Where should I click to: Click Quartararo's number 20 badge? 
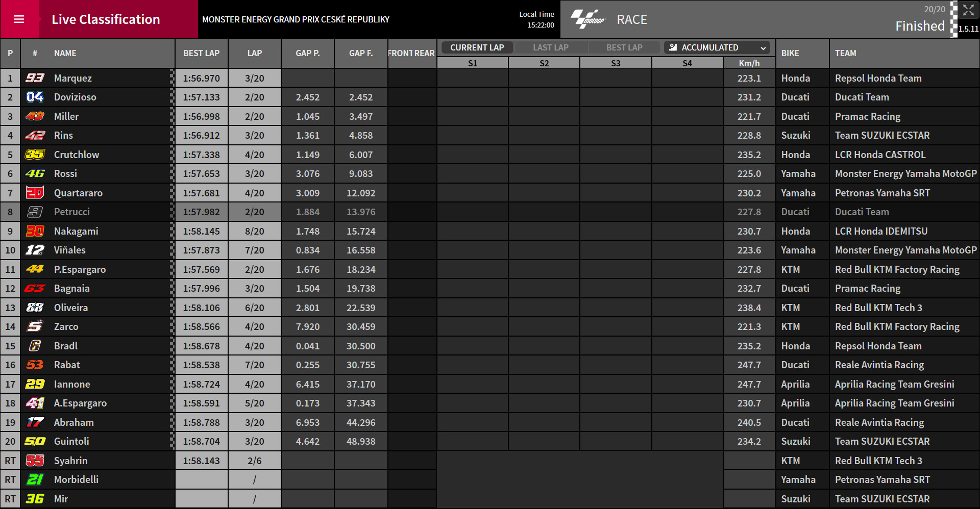(x=35, y=193)
